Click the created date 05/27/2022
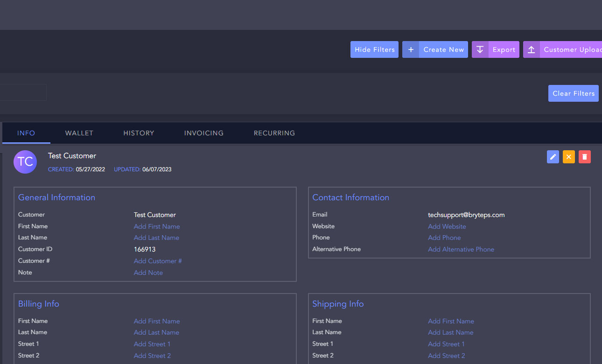 91,169
